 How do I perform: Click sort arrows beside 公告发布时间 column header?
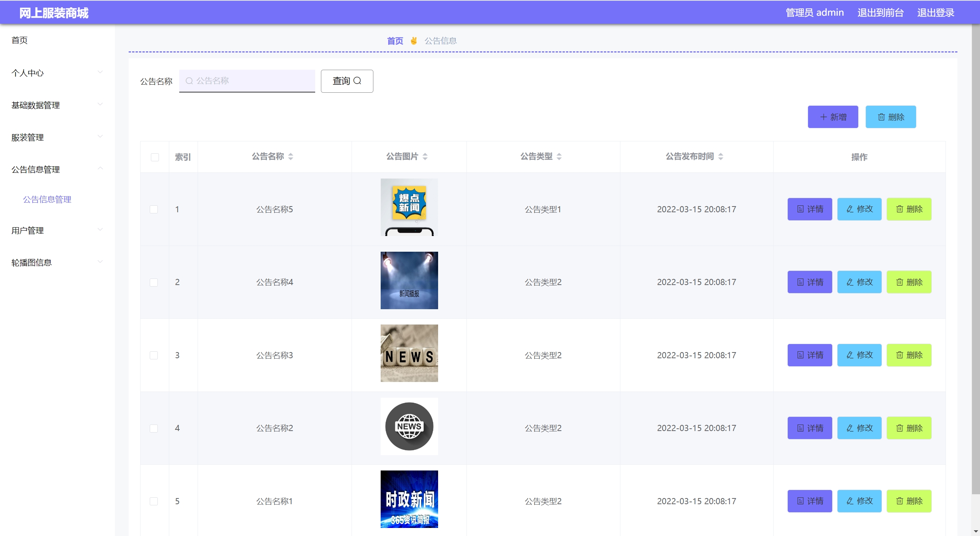pos(721,157)
